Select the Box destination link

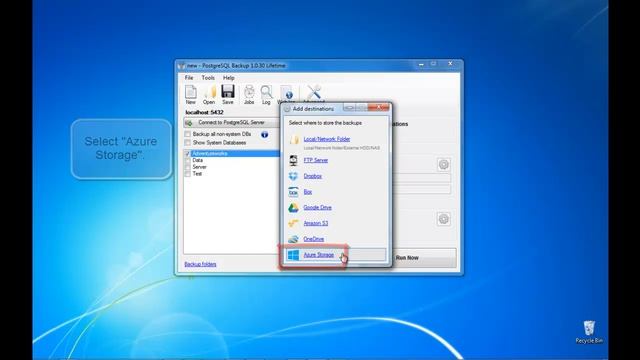308,192
